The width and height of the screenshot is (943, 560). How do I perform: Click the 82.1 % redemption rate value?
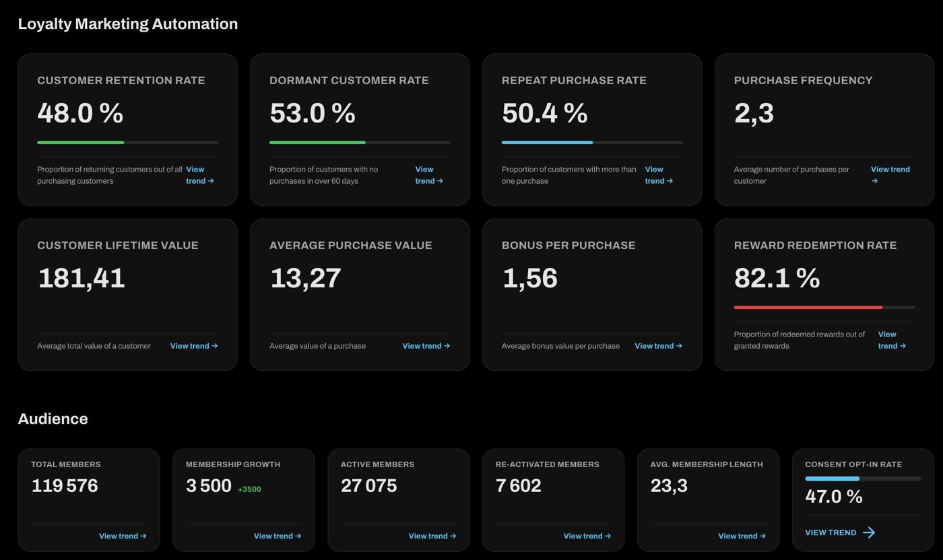click(x=777, y=278)
